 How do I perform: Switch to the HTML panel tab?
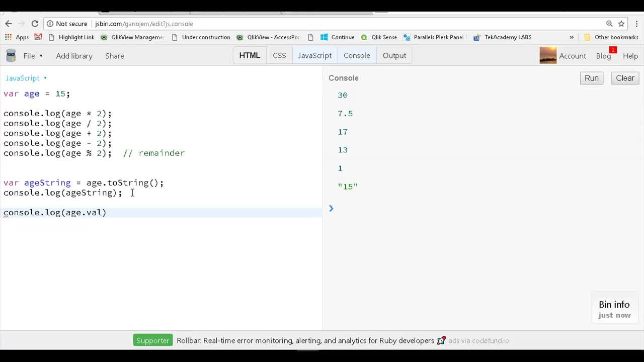click(250, 55)
